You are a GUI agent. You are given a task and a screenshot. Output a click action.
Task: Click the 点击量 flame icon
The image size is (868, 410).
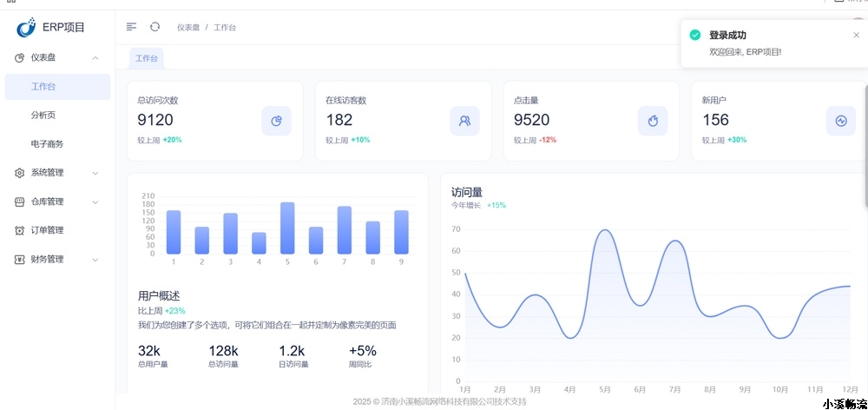653,121
